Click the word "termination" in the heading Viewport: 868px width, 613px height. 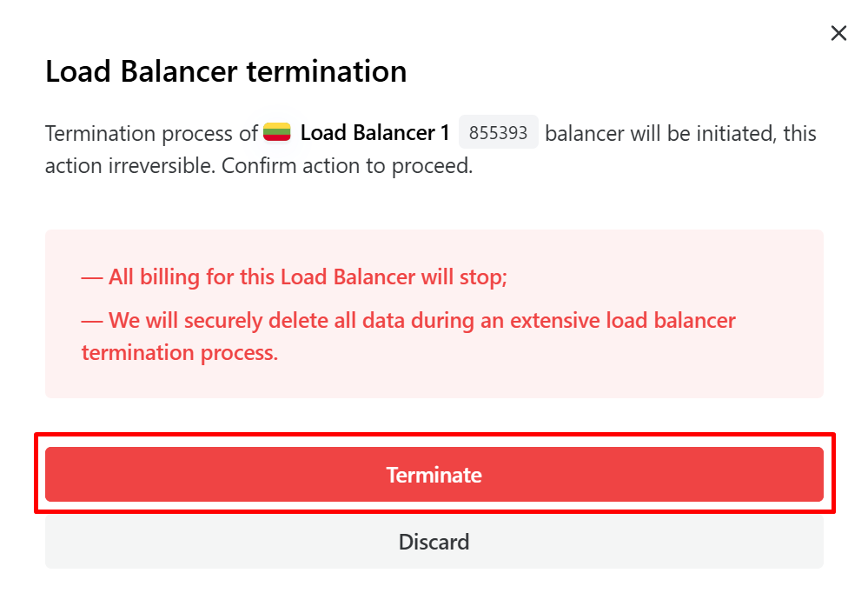click(327, 71)
